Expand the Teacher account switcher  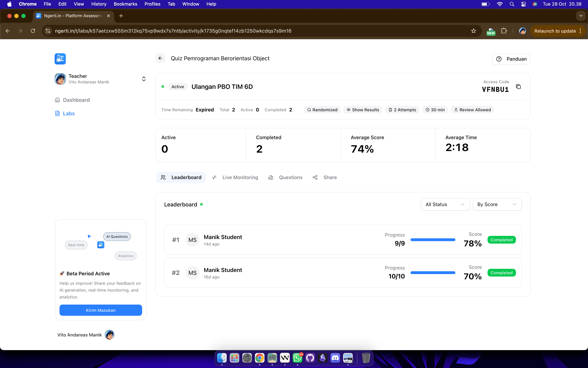tap(144, 79)
